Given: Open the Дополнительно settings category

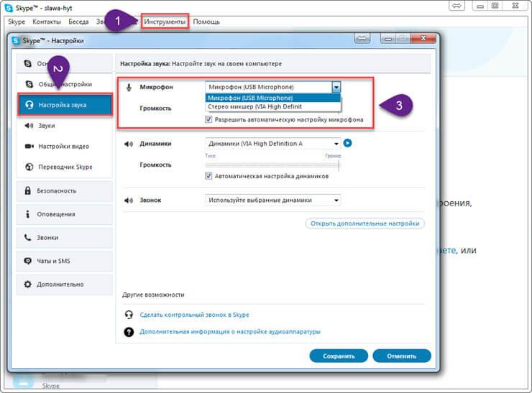Looking at the screenshot, I should [x=65, y=285].
